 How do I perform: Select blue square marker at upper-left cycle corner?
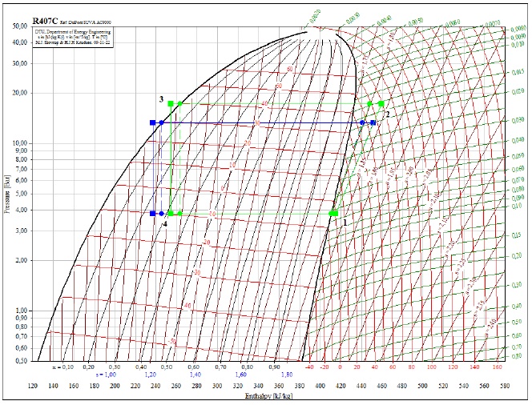coord(153,122)
